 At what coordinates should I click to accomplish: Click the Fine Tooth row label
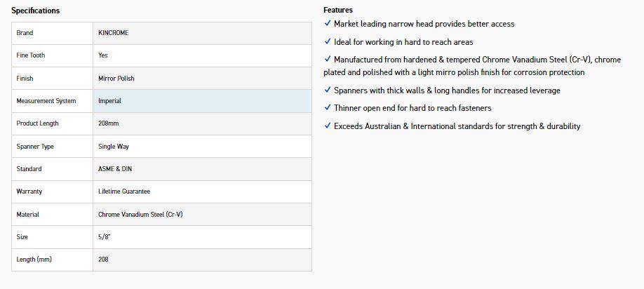(31, 55)
